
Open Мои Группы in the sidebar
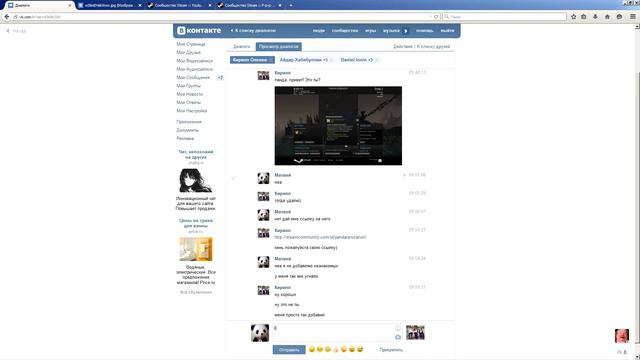[188, 86]
